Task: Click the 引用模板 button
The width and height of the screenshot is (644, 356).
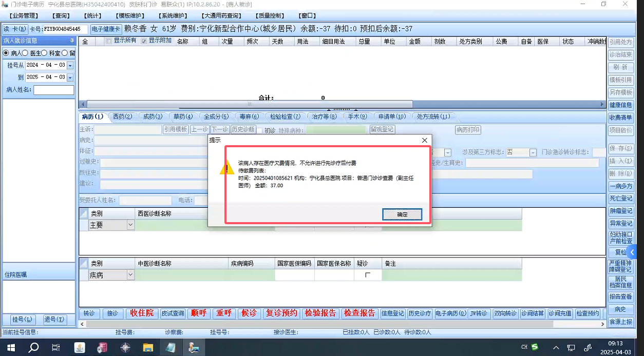Action: (x=176, y=130)
